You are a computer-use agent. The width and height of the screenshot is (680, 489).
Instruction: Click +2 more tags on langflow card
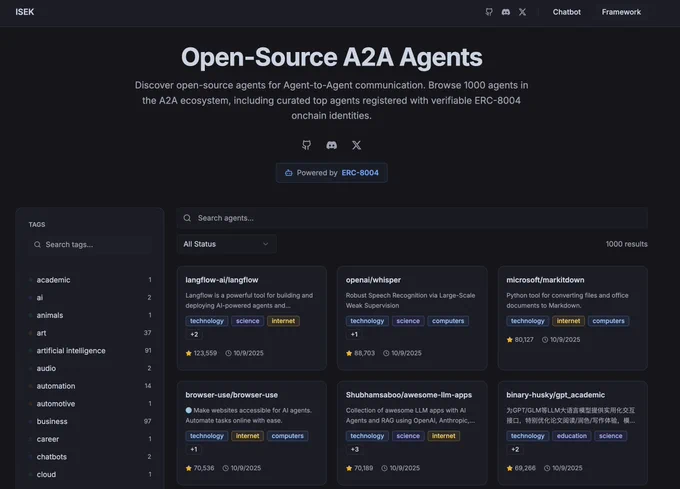tap(194, 335)
